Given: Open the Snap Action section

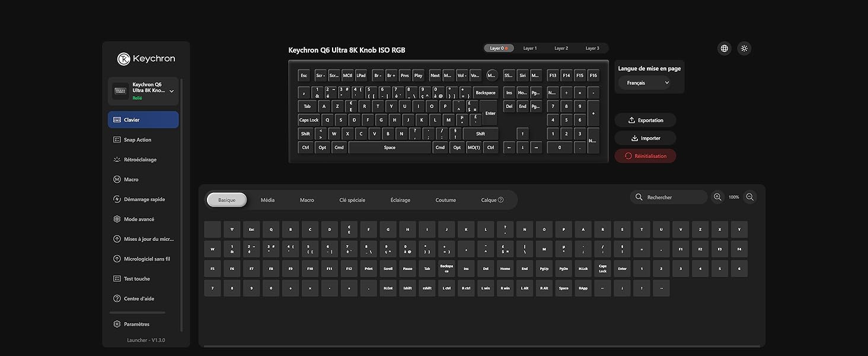Looking at the screenshot, I should 143,140.
